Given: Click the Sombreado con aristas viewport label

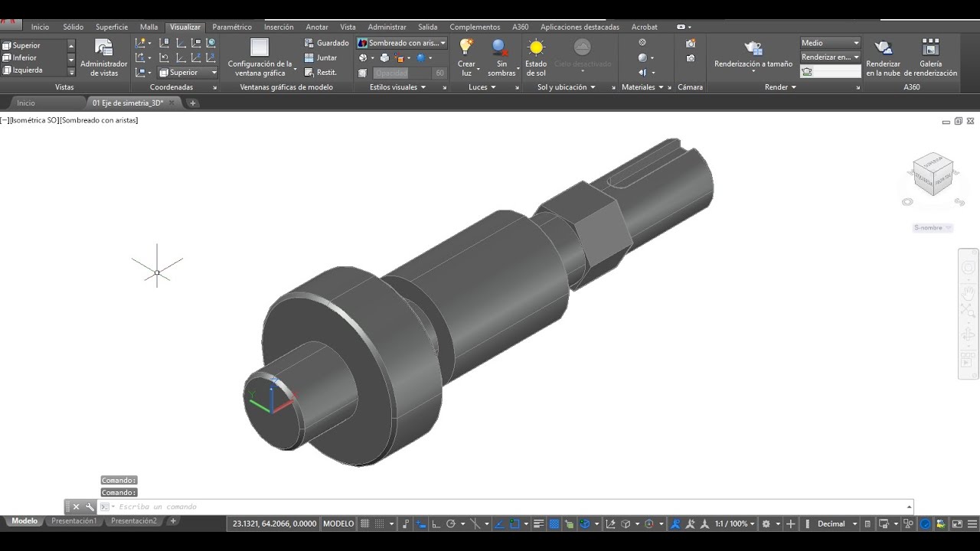Looking at the screenshot, I should (x=99, y=120).
